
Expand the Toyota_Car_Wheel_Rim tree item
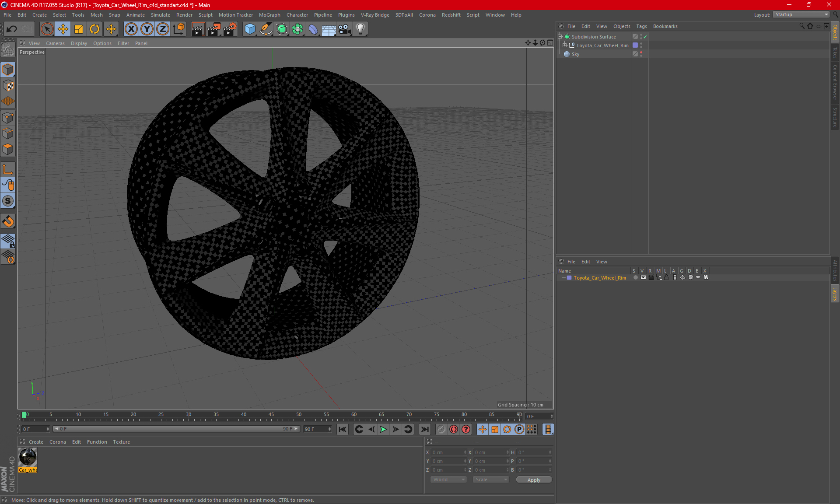564,45
